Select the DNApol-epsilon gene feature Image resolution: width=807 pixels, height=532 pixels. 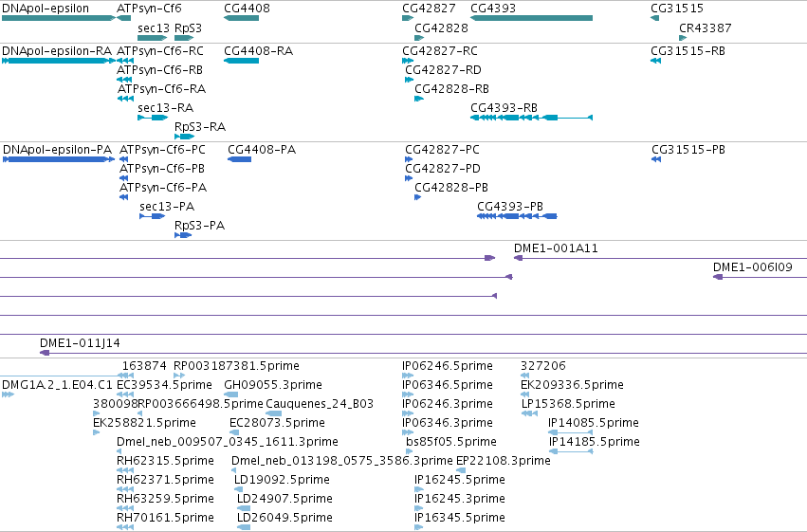tap(59, 18)
